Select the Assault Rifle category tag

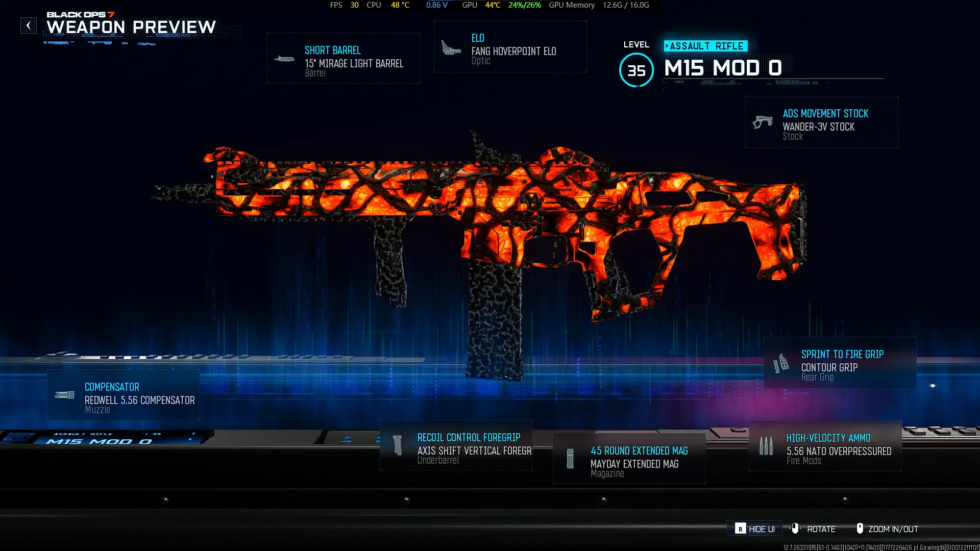click(x=706, y=46)
